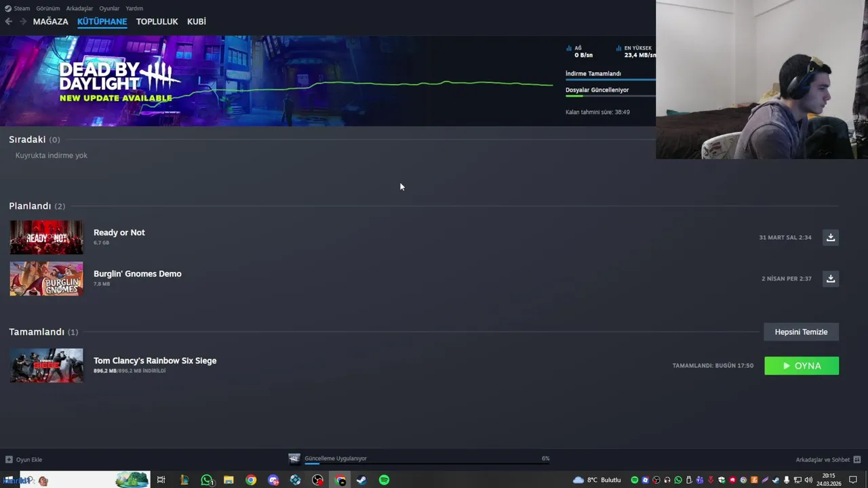Open Tom Clancy's Rainbow Six Siege title
Viewport: 868px width, 488px height.
coord(155,361)
